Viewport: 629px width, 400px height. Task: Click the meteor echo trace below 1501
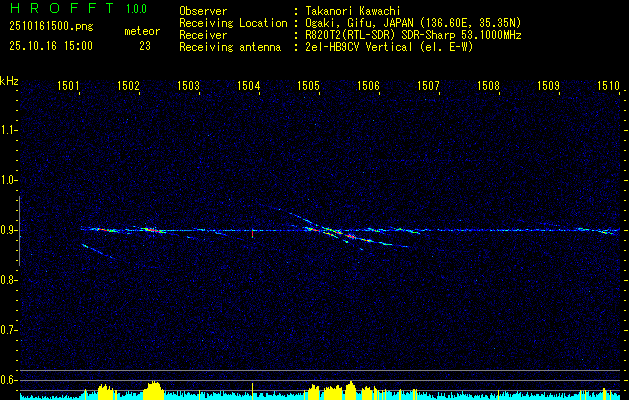(x=99, y=251)
